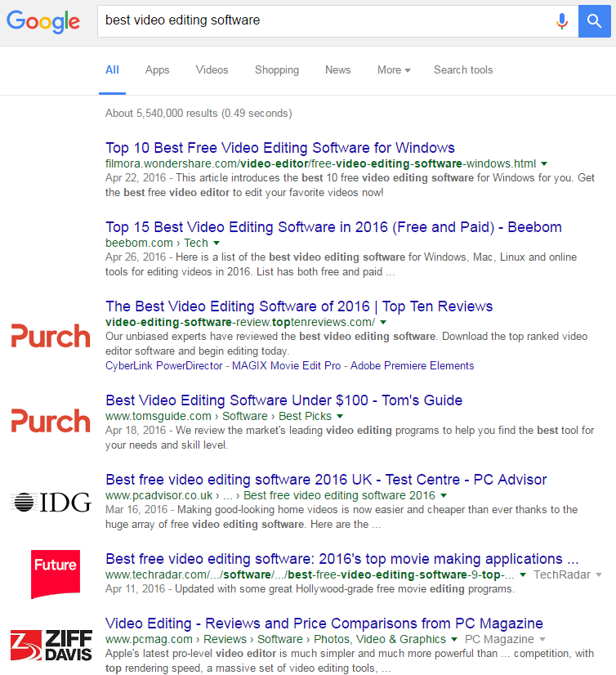Select the All results tab
Screen dimensions: 616x675
[x=113, y=70]
